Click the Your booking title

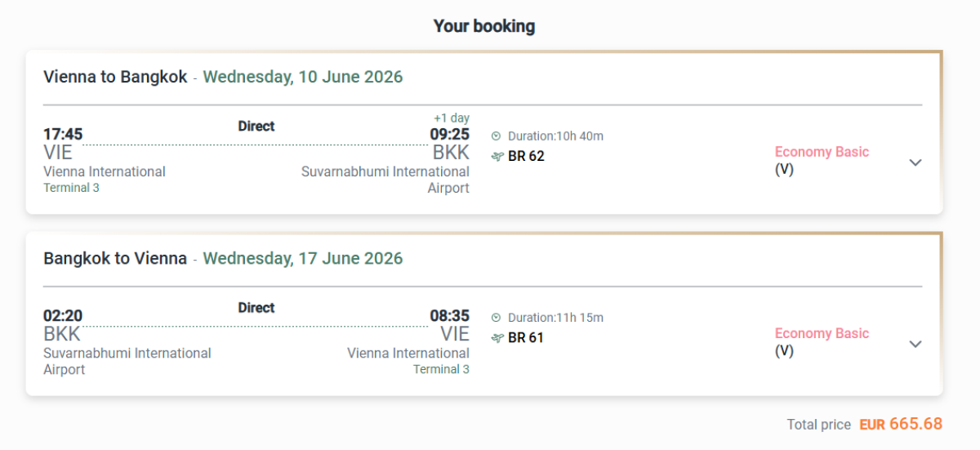click(x=484, y=26)
